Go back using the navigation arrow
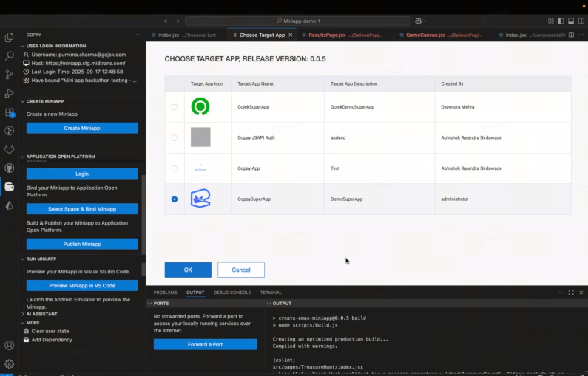Image resolution: width=588 pixels, height=376 pixels. pos(166,21)
